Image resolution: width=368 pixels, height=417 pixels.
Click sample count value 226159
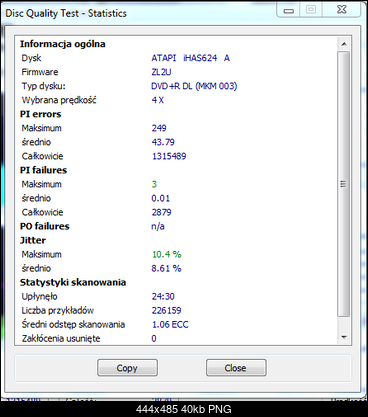pyautogui.click(x=166, y=310)
